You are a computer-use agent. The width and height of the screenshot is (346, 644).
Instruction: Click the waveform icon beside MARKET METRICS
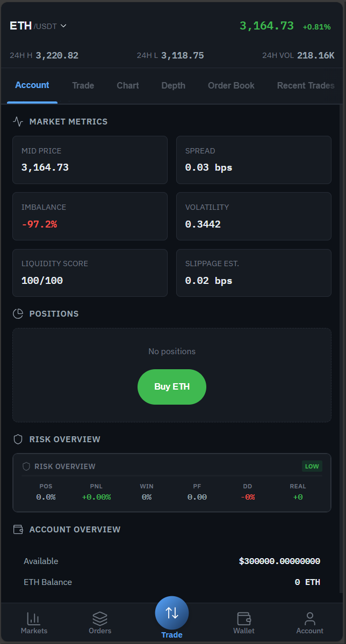(x=18, y=121)
